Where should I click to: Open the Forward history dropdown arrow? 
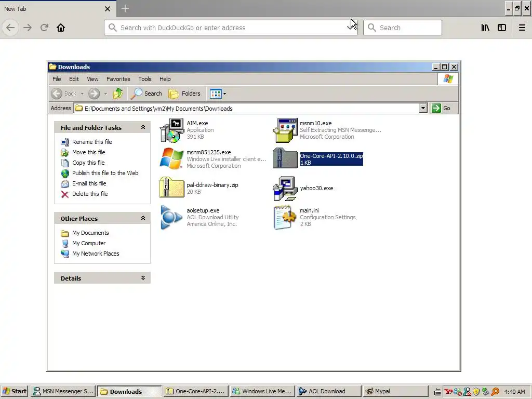pyautogui.click(x=105, y=94)
